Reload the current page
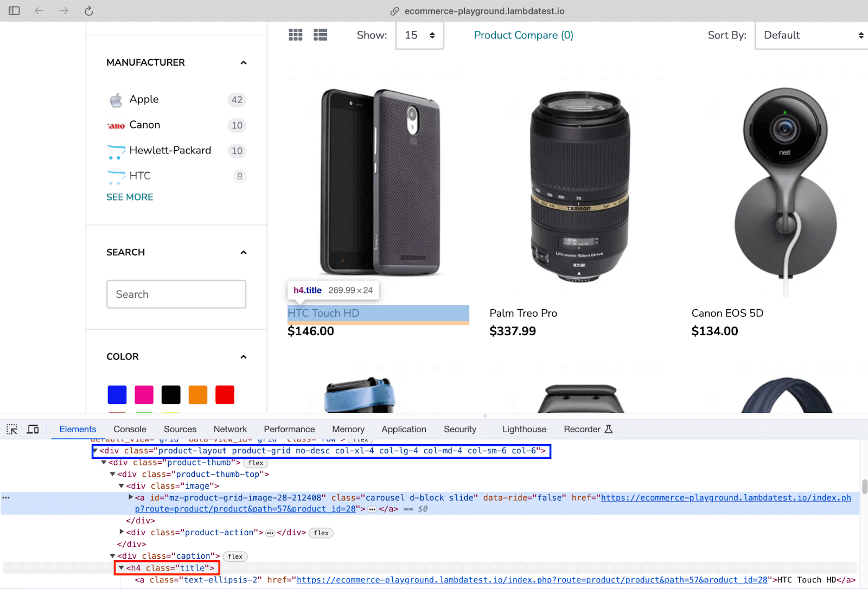This screenshot has height=589, width=868. (88, 11)
